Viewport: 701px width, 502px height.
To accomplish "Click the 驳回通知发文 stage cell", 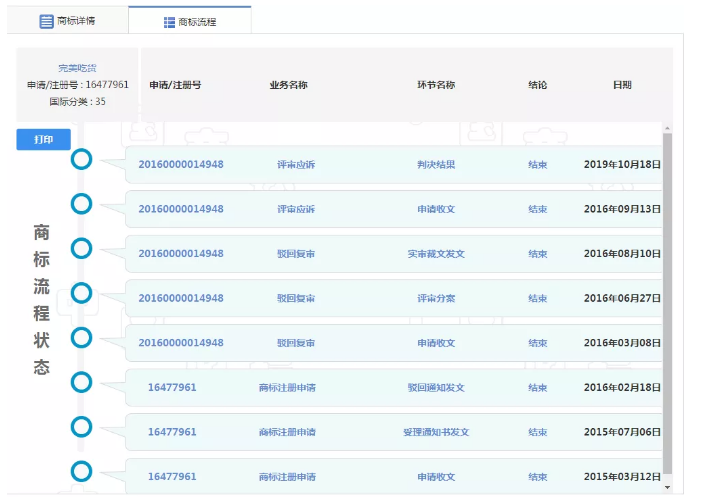I will pyautogui.click(x=436, y=388).
